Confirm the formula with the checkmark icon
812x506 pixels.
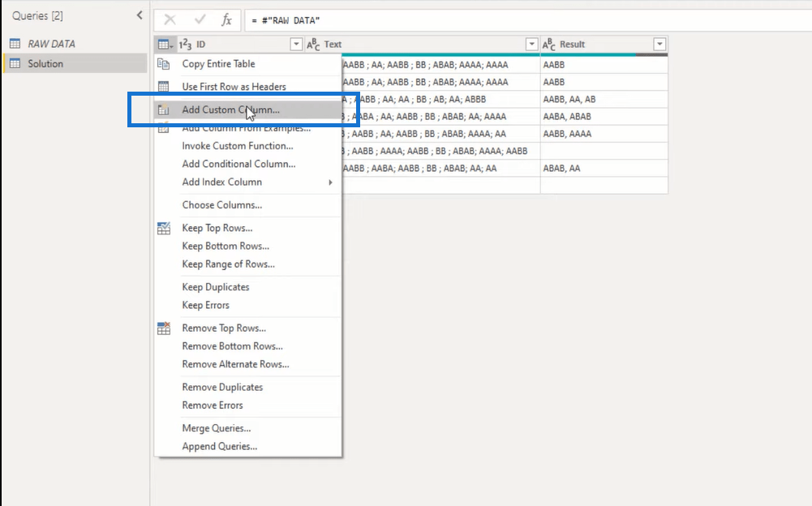coord(200,20)
